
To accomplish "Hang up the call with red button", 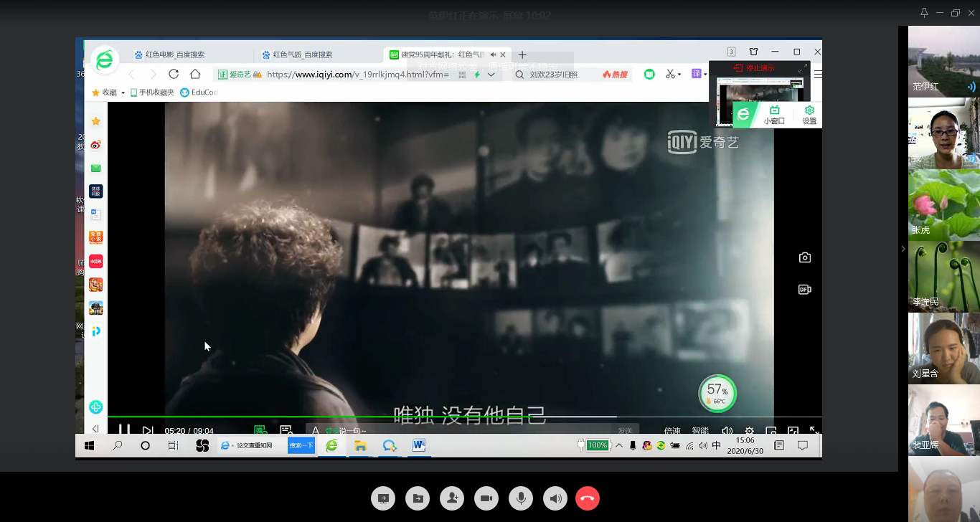I will pos(588,498).
